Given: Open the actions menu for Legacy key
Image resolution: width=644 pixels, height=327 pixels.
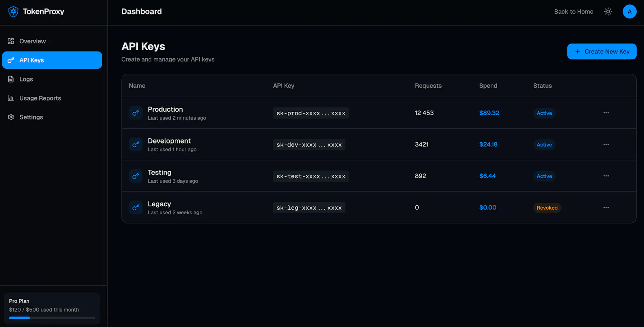Looking at the screenshot, I should tap(606, 208).
